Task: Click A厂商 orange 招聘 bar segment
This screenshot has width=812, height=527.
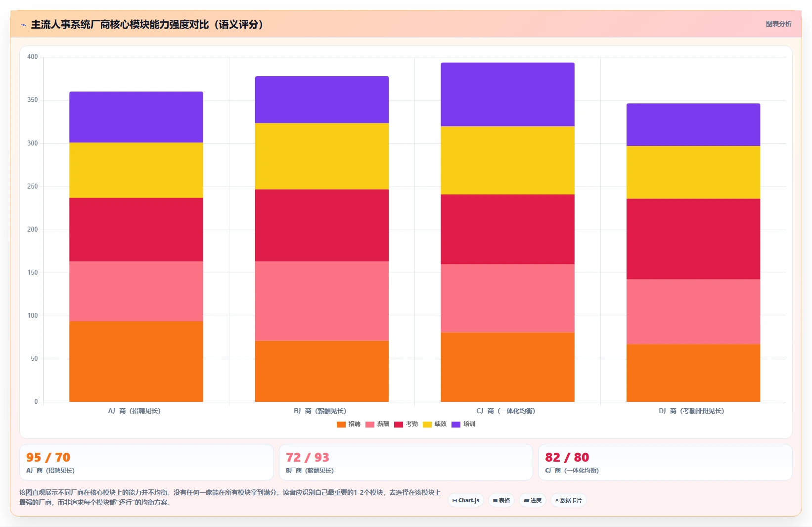Action: coord(136,361)
